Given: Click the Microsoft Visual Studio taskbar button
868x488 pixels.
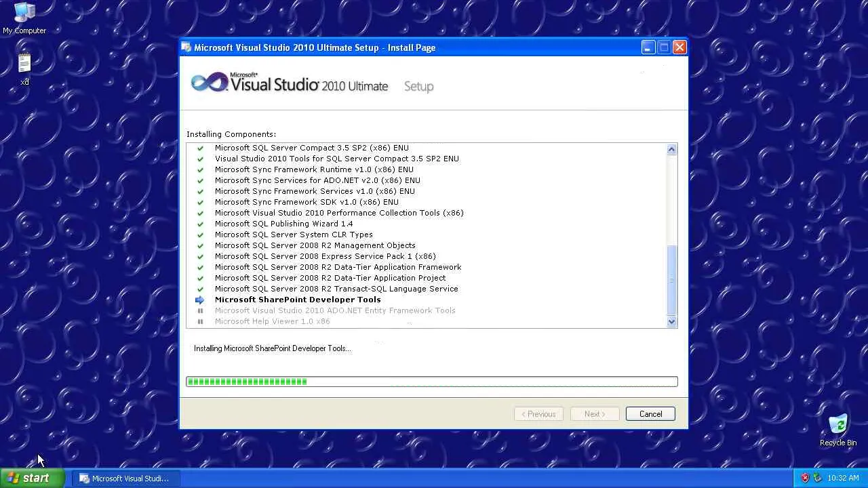Looking at the screenshot, I should tap(125, 479).
